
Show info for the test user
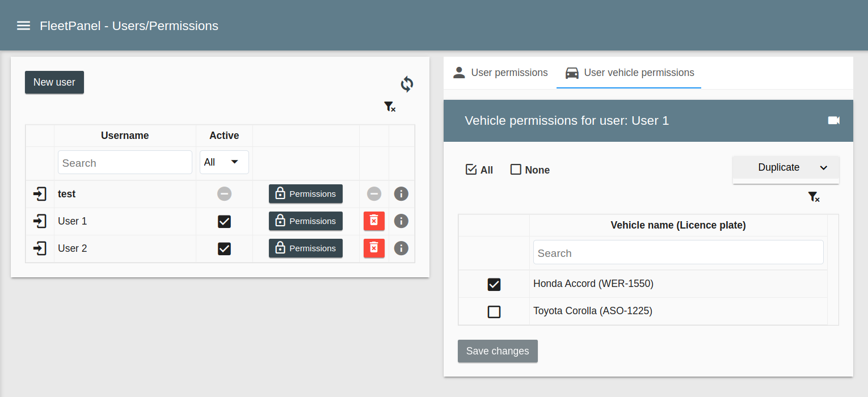click(401, 194)
